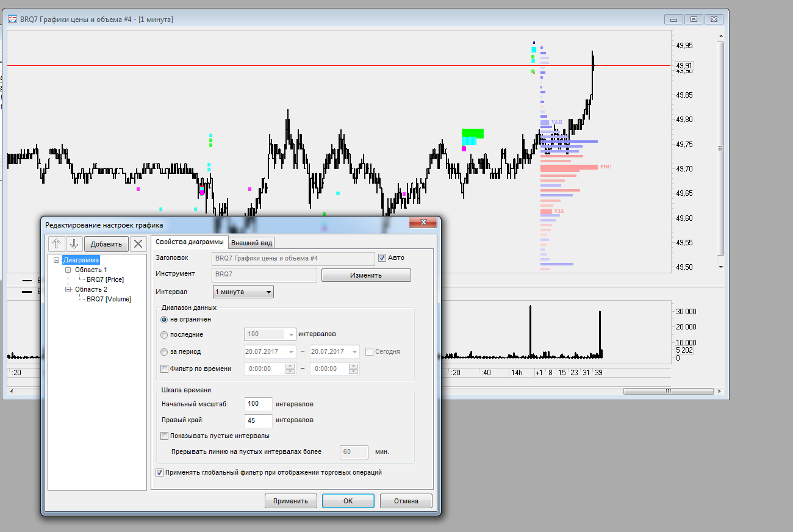Toggle the Авто checkbox
This screenshot has width=793, height=532.
[x=382, y=257]
